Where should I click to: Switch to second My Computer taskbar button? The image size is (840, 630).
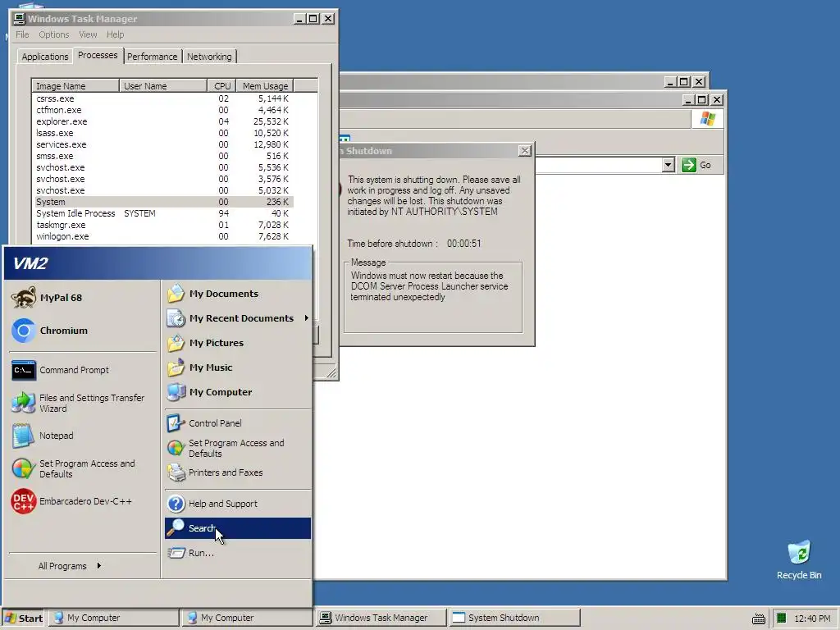point(246,618)
